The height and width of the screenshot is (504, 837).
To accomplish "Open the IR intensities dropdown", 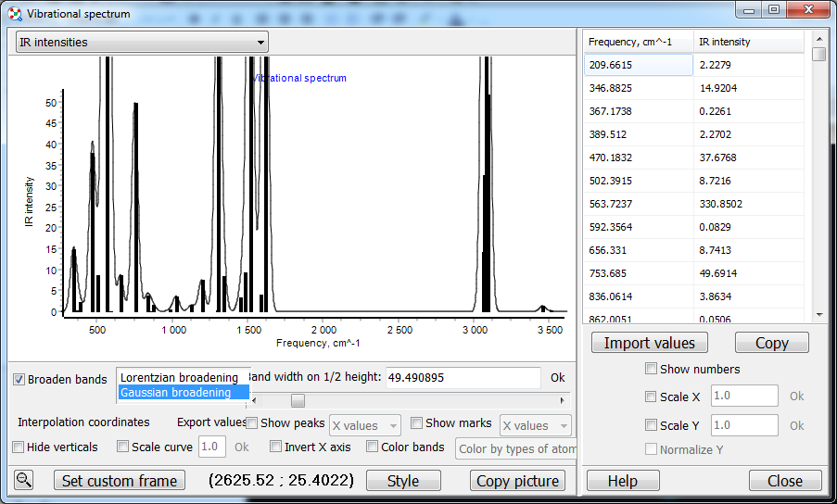I will point(142,42).
